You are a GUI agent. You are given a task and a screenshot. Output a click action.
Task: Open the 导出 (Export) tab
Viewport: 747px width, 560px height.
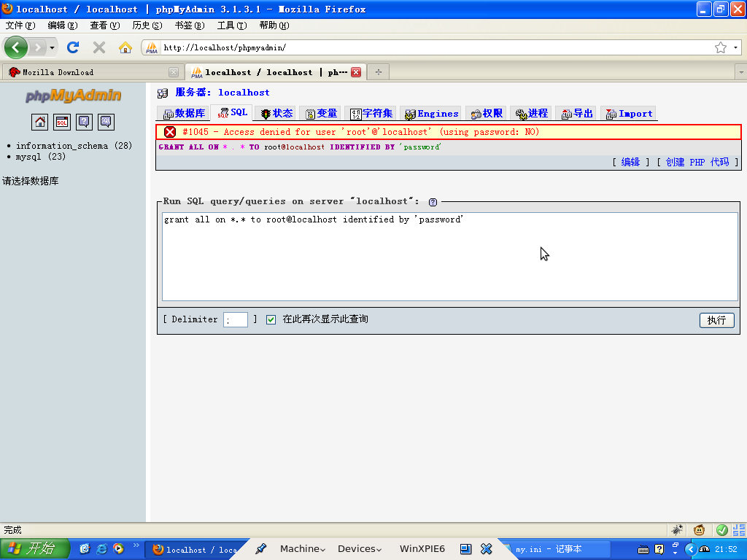click(x=576, y=113)
